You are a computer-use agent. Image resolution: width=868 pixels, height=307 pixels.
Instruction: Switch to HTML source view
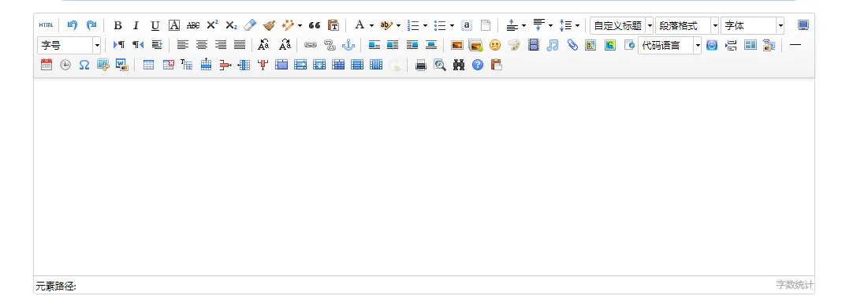[x=46, y=25]
